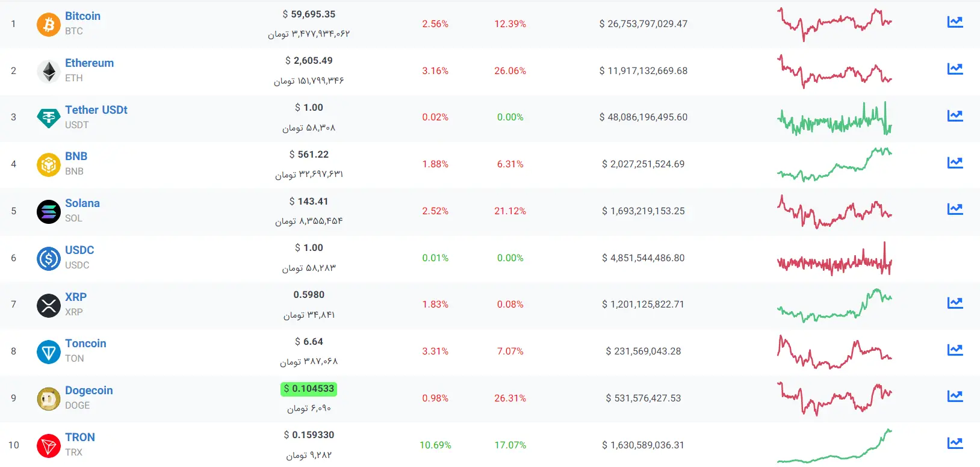Image resolution: width=980 pixels, height=467 pixels.
Task: Click the XRP row sparkline chart
Action: coord(834,305)
